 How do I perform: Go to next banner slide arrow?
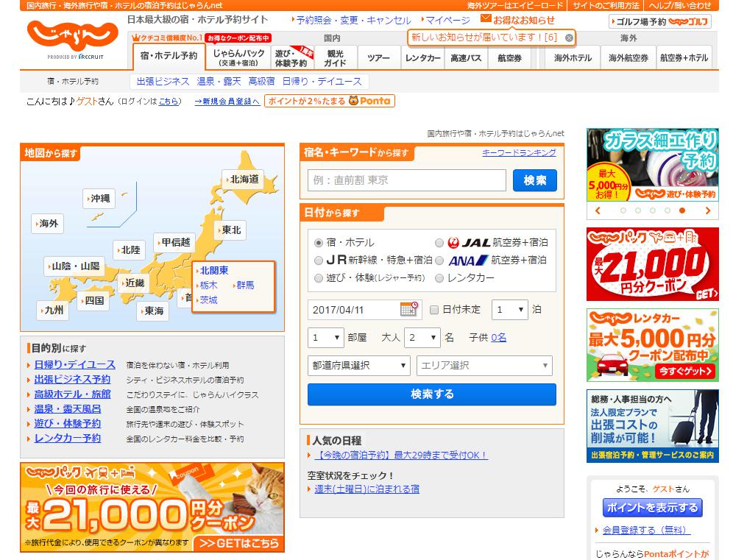click(708, 210)
